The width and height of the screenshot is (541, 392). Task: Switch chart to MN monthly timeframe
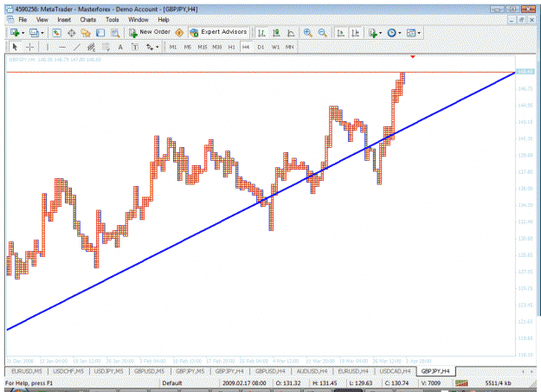[x=289, y=47]
